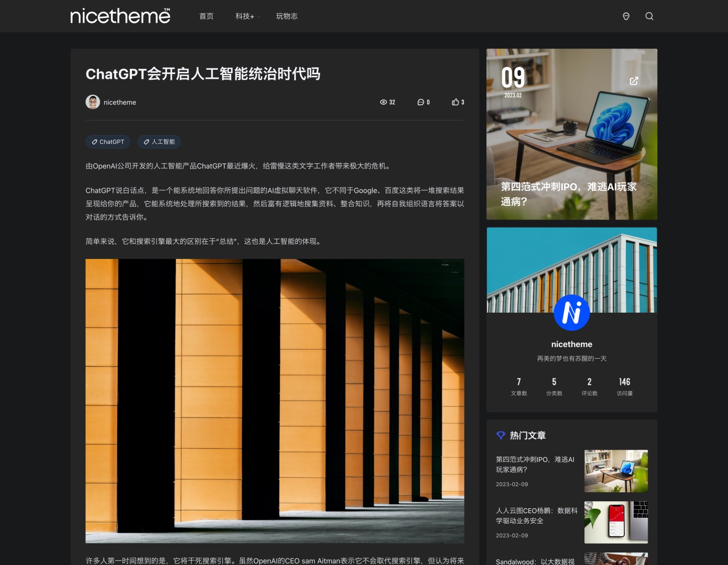Open the search magnifier icon
Viewport: 728px width, 565px height.
649,16
